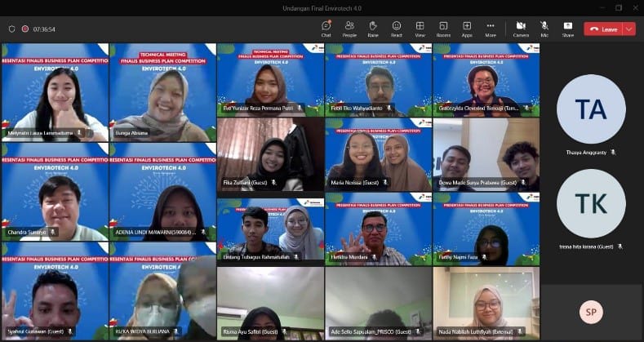Viewport: 644px width, 342px height.
Task: Open the Chat panel
Action: tap(326, 29)
